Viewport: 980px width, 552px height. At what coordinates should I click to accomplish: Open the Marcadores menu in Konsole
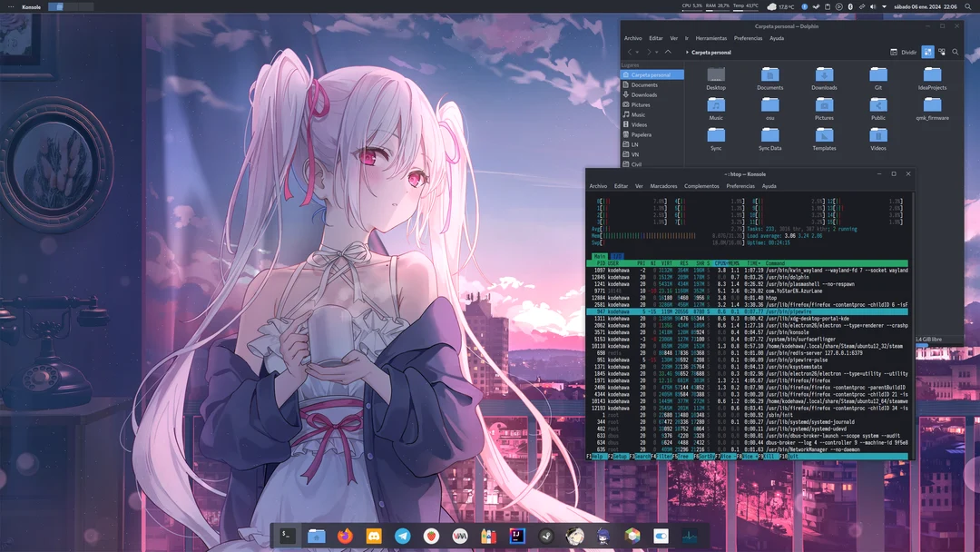coord(664,185)
